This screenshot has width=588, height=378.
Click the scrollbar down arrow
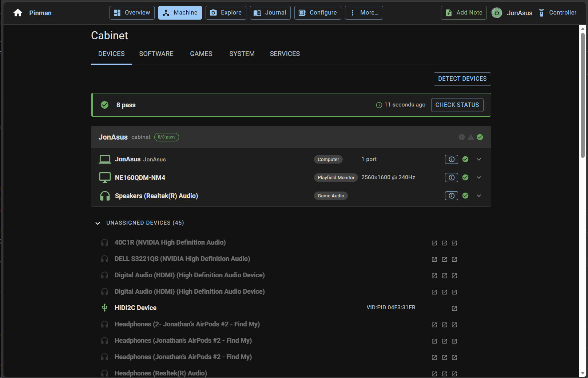coord(583,373)
